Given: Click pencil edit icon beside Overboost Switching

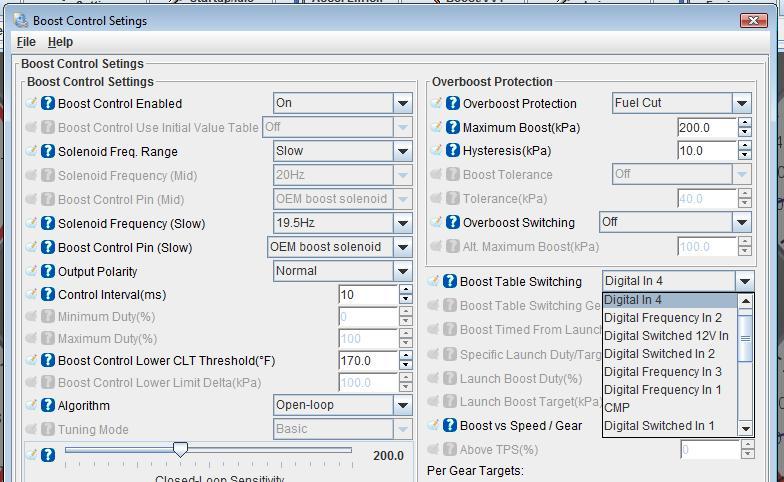Looking at the screenshot, I should click(x=436, y=222).
